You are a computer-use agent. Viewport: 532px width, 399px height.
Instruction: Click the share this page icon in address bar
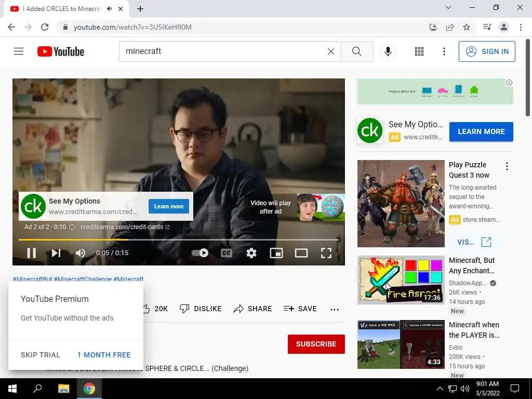pyautogui.click(x=450, y=27)
